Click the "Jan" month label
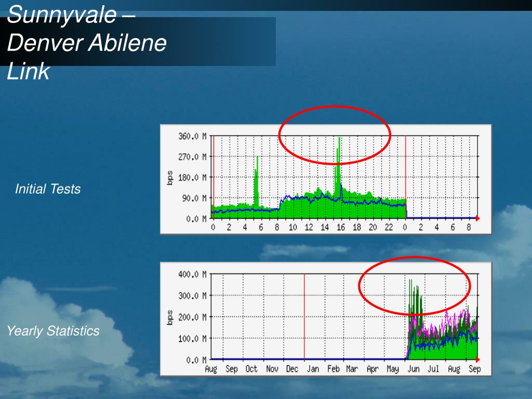 coord(313,369)
